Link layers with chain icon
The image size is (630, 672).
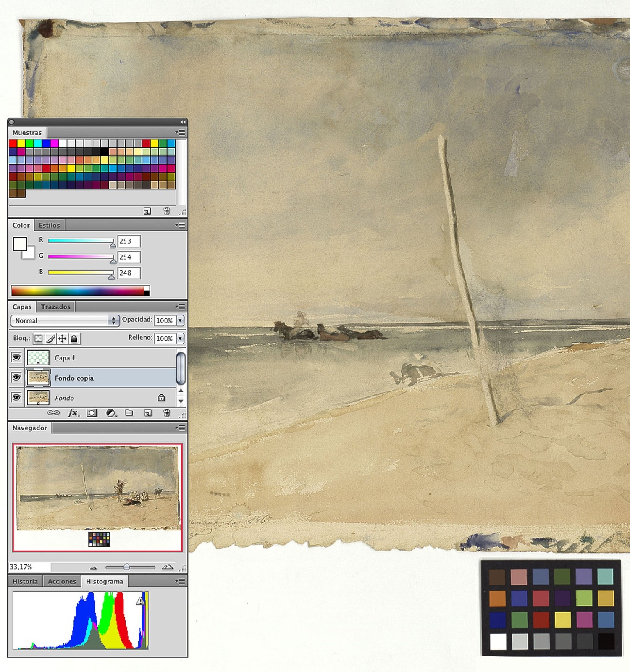coord(53,413)
